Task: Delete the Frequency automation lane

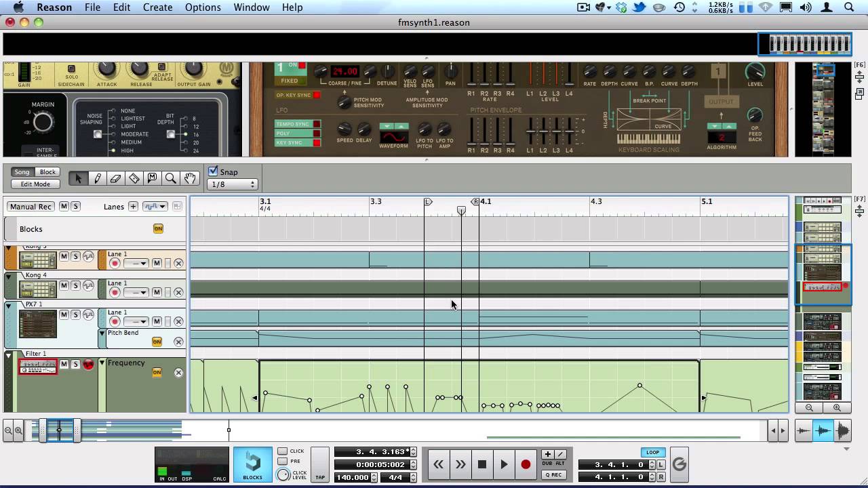Action: [x=178, y=372]
